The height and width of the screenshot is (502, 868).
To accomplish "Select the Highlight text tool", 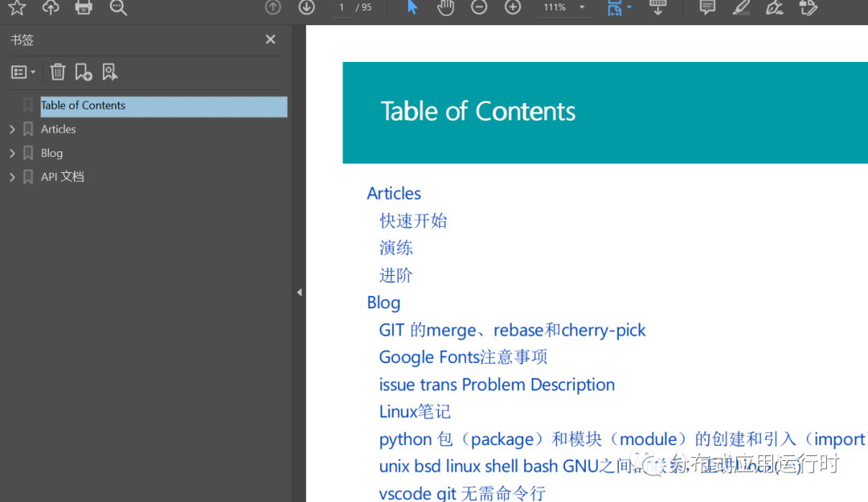I will tap(740, 7).
